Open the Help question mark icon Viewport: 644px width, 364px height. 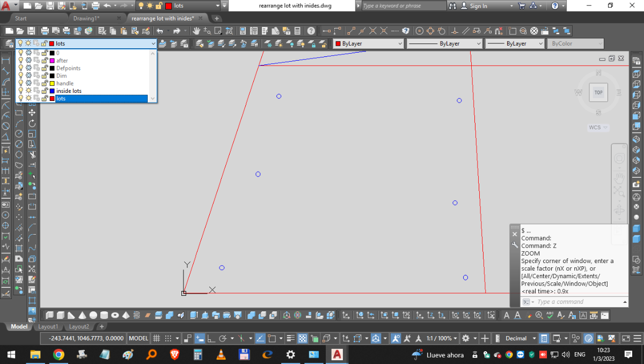coord(311,31)
